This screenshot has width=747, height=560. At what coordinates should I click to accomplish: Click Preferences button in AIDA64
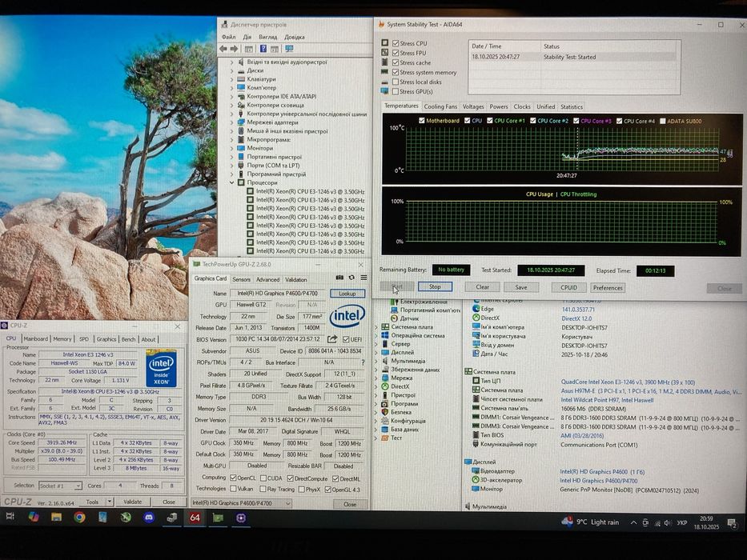tap(608, 288)
